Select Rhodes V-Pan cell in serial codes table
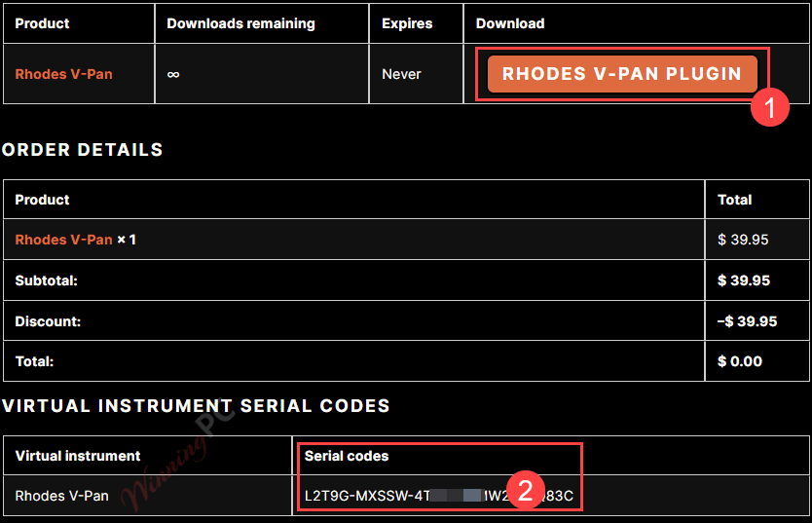Image resolution: width=812 pixels, height=523 pixels. click(x=61, y=496)
